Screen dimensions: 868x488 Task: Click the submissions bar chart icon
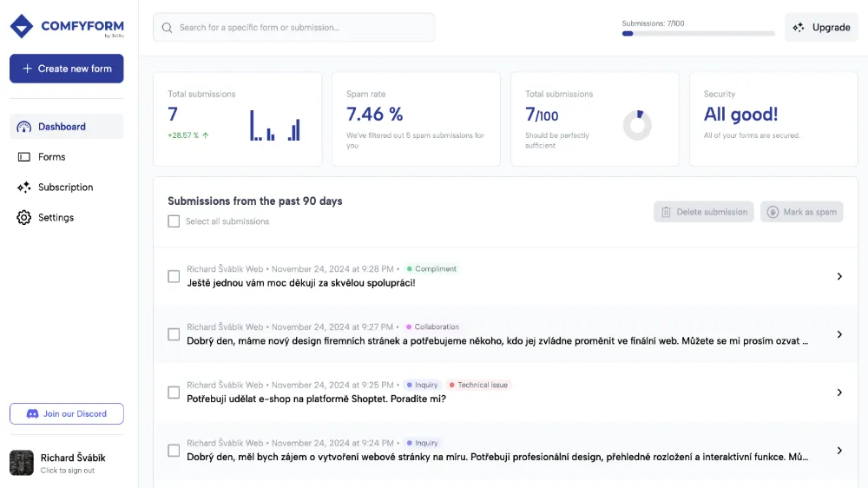click(275, 125)
